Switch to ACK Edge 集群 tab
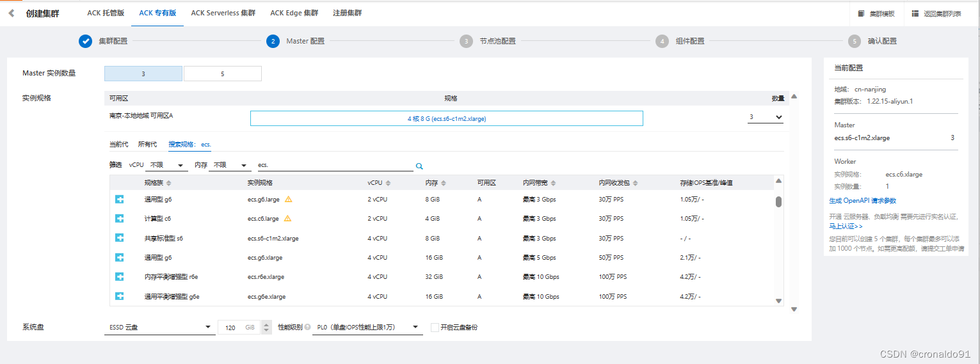980x364 pixels. 294,13
